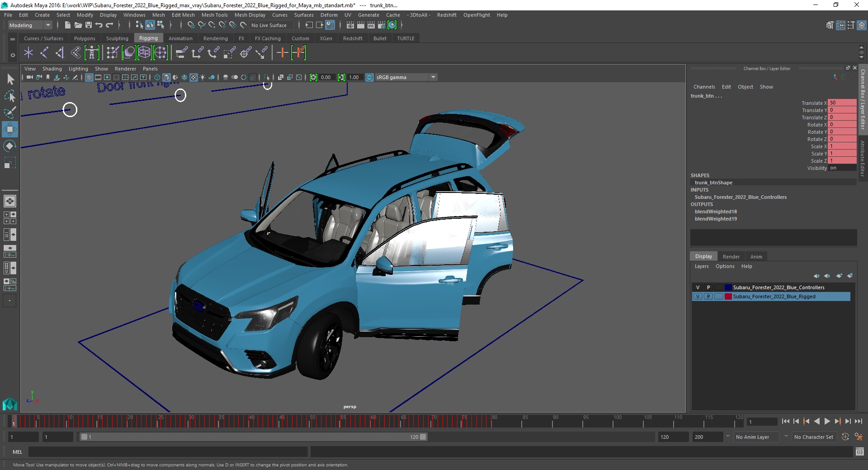Toggle view color management ON button
The width and height of the screenshot is (868, 470).
coord(369,77)
